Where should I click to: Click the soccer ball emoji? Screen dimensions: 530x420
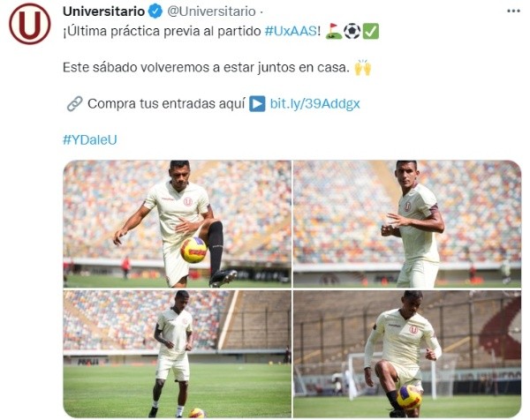(352, 31)
